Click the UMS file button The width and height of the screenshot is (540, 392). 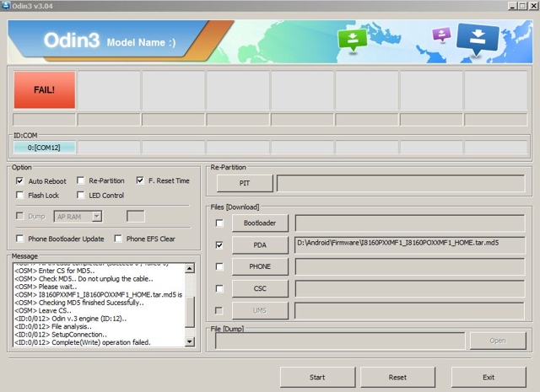[x=260, y=310]
